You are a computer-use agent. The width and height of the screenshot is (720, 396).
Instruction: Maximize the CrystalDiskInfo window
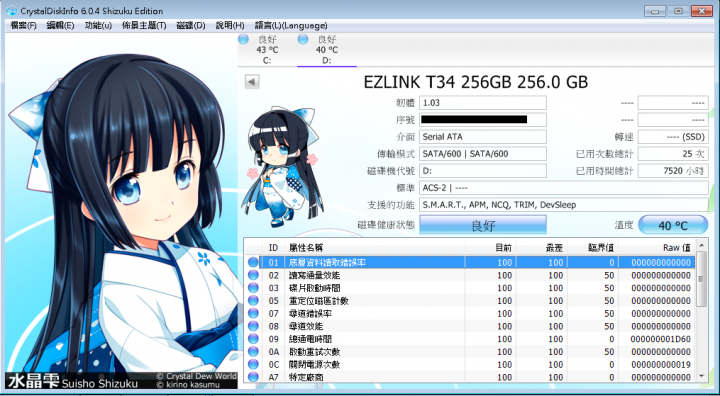tap(678, 11)
